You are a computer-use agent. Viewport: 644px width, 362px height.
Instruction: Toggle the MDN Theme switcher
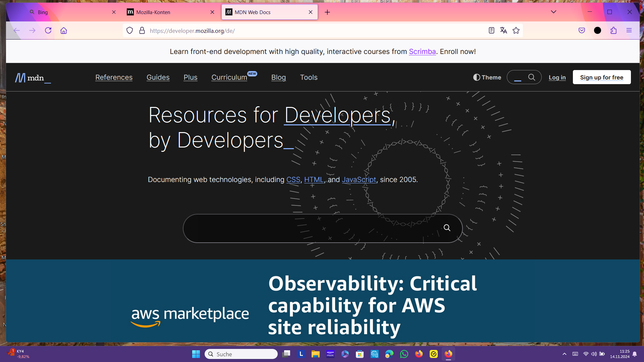[487, 77]
